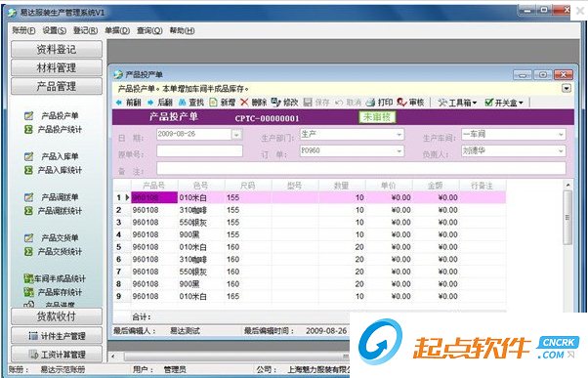Viewport: 588px width, 378px height.
Task: Expand the 资料登记 sidebar section
Action: 57,49
